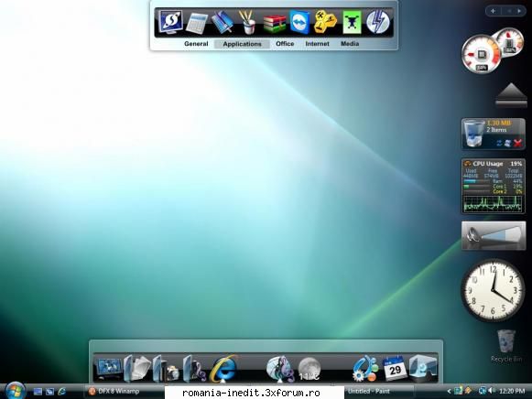Open Music folder with treble clef icon
Image resolution: width=532 pixels, height=399 pixels.
coord(194,369)
